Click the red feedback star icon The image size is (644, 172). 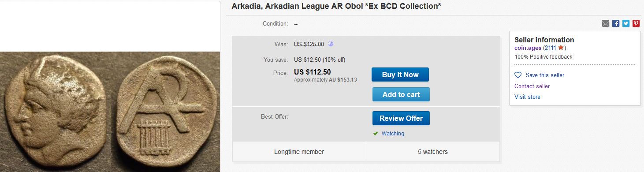coord(561,48)
